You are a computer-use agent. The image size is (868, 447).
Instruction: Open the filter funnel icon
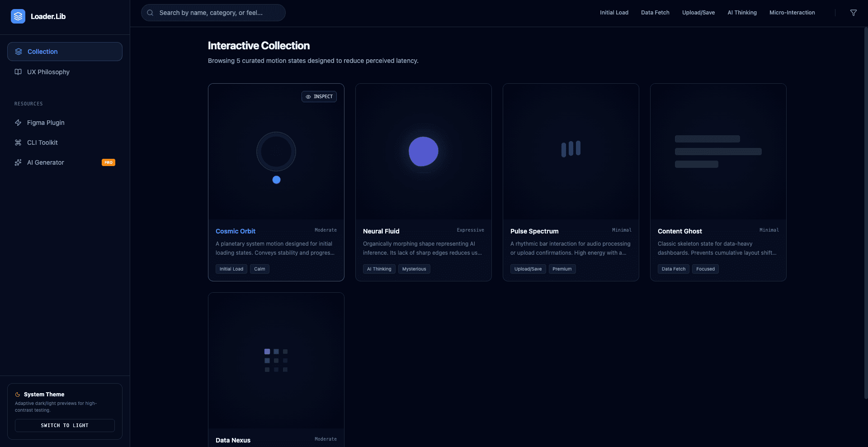point(854,13)
